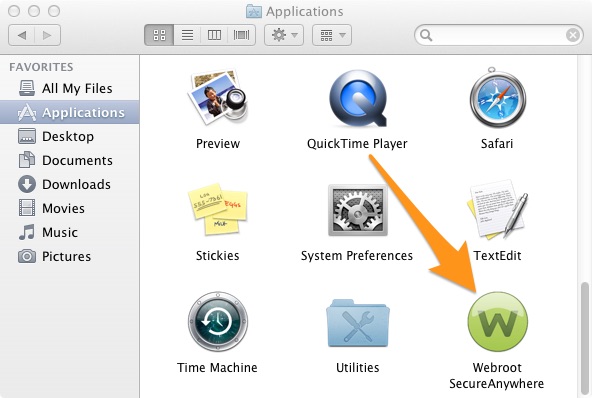Click the "Preview" label text
Screen dimensions: 592x398
tap(218, 143)
